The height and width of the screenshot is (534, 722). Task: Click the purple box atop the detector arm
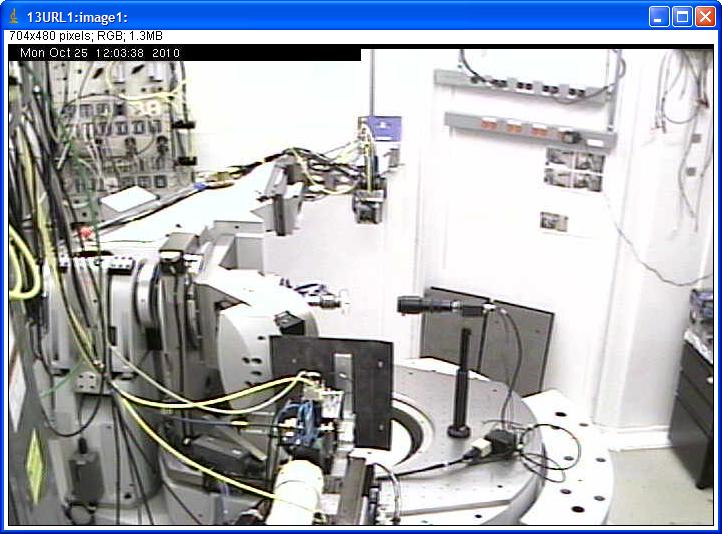pos(380,131)
